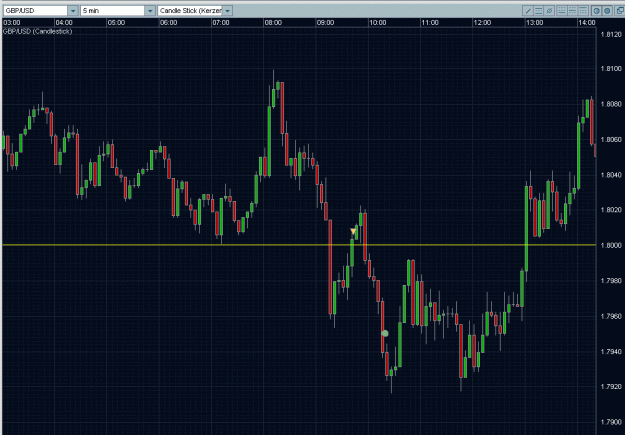Click the 11:00 time axis label
Viewport: 625px width, 435px height.
pyautogui.click(x=430, y=23)
